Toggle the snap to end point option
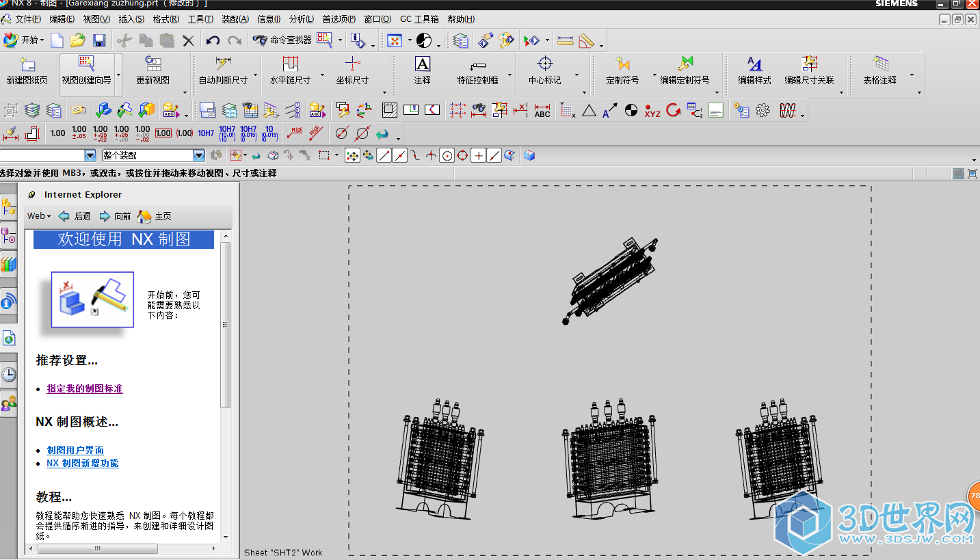 (384, 156)
